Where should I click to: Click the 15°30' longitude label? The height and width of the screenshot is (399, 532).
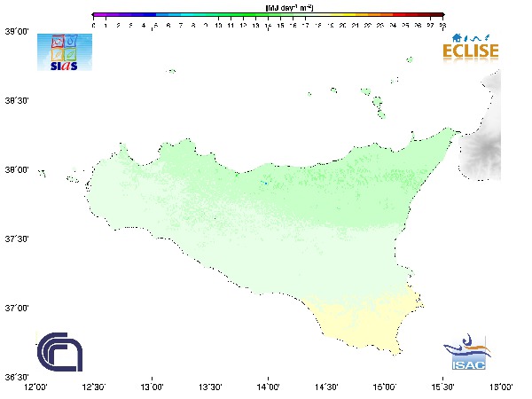click(442, 387)
